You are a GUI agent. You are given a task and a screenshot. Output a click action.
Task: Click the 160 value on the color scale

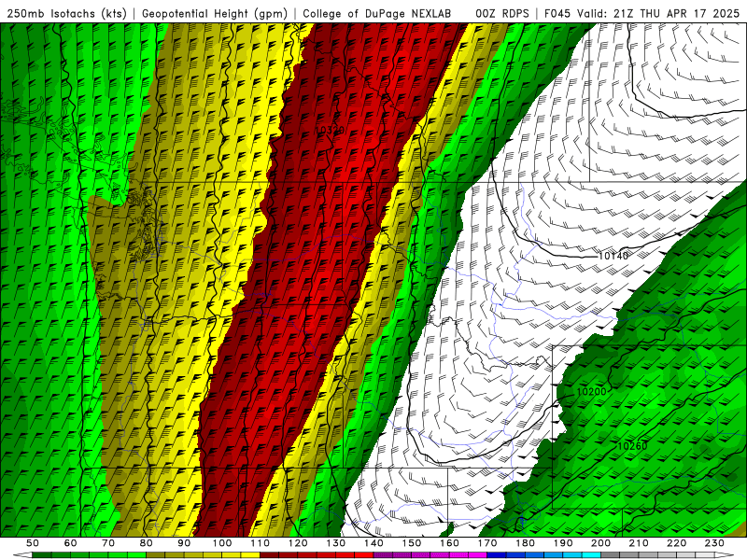tap(449, 543)
